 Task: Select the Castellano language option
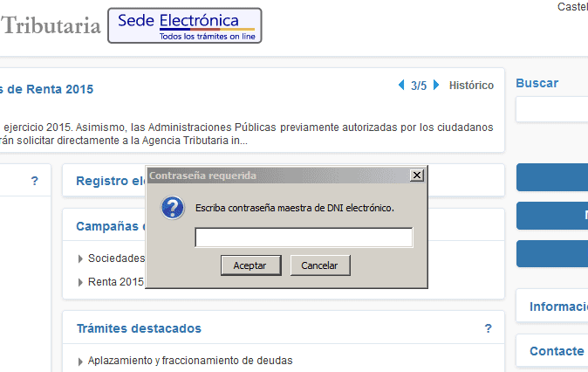[x=571, y=7]
